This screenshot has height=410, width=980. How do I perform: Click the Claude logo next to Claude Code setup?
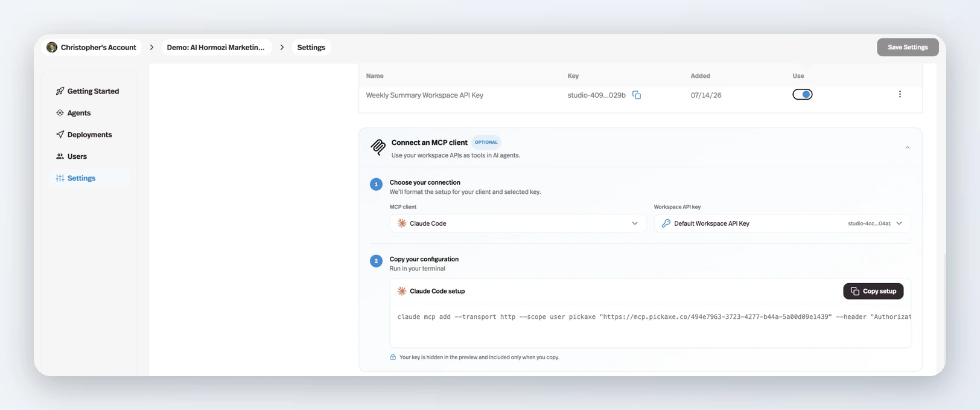click(x=402, y=291)
